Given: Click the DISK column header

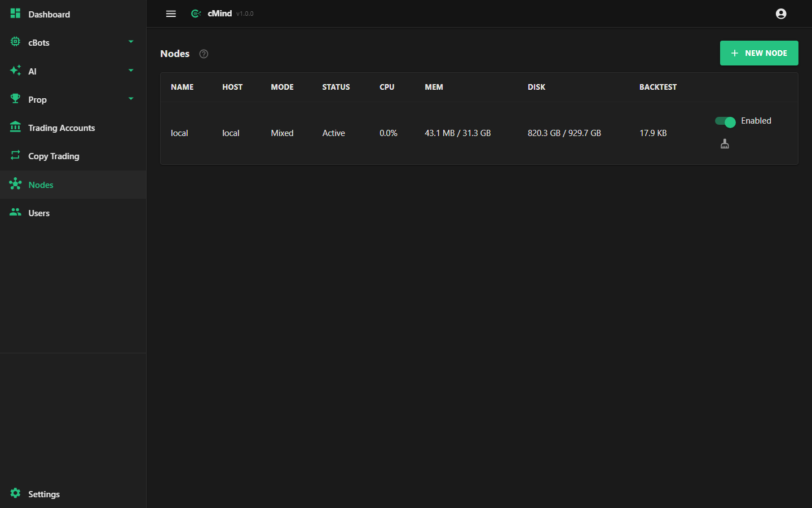Looking at the screenshot, I should coord(536,87).
